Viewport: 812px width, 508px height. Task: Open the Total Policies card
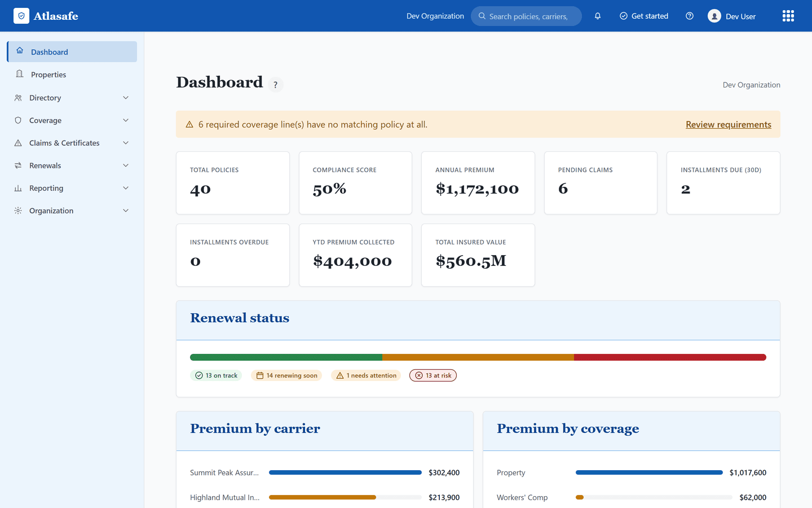(x=233, y=183)
